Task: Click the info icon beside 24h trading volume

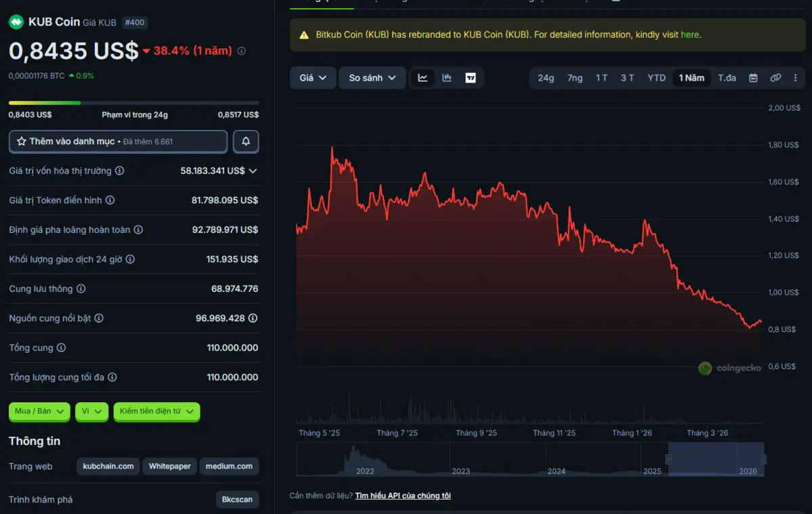Action: pos(130,259)
